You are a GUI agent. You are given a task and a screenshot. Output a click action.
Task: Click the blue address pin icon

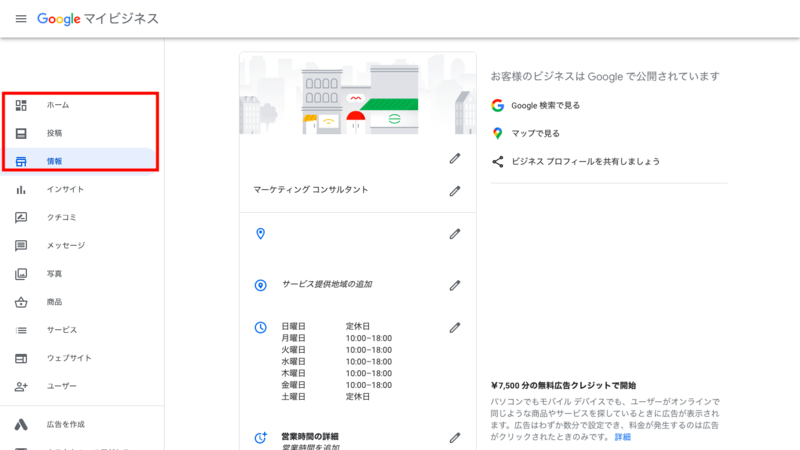(260, 234)
